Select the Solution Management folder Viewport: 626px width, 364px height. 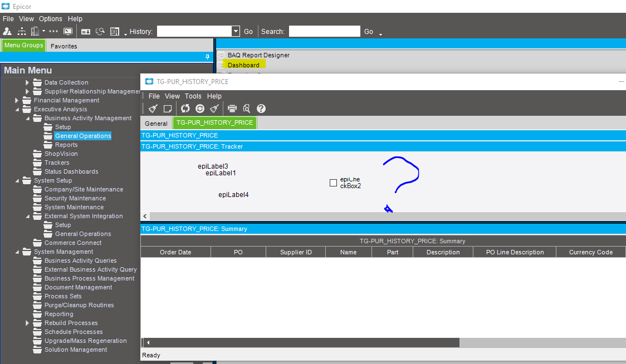(76, 350)
